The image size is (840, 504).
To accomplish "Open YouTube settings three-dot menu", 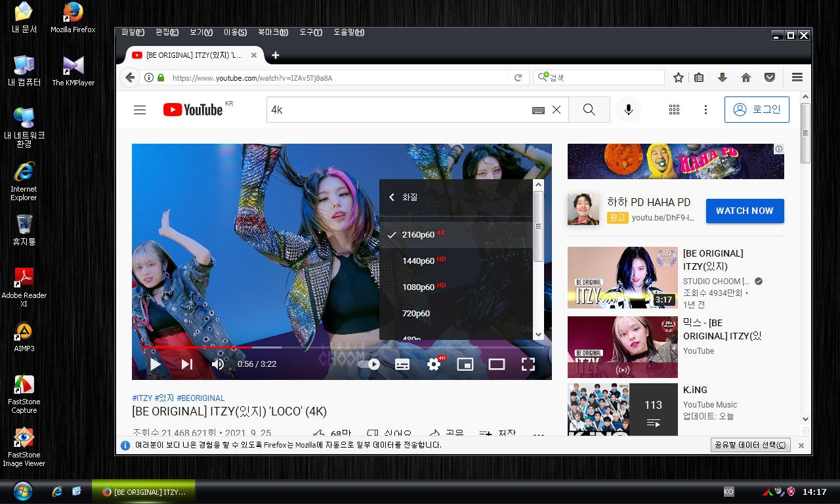I will click(705, 110).
